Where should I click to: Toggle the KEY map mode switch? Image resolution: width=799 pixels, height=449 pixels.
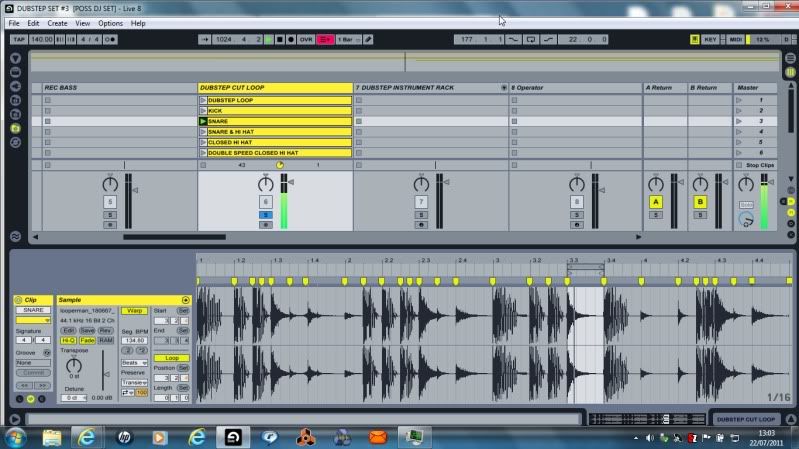tap(710, 39)
